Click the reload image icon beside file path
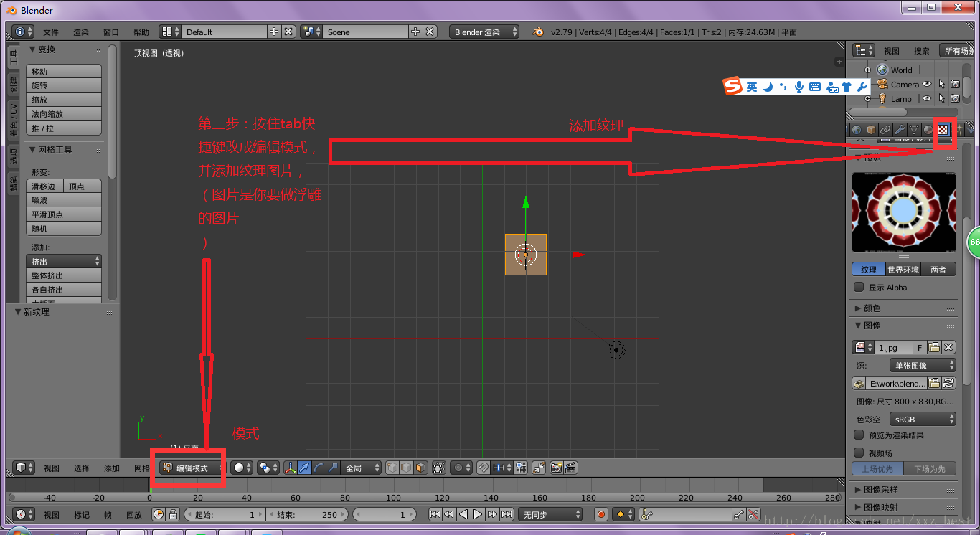The height and width of the screenshot is (535, 980). 948,383
